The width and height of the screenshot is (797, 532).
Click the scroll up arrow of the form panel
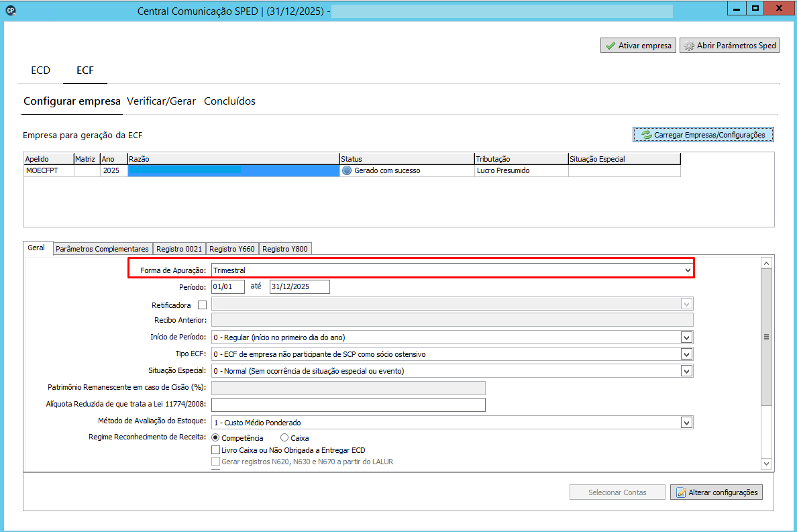[766, 263]
